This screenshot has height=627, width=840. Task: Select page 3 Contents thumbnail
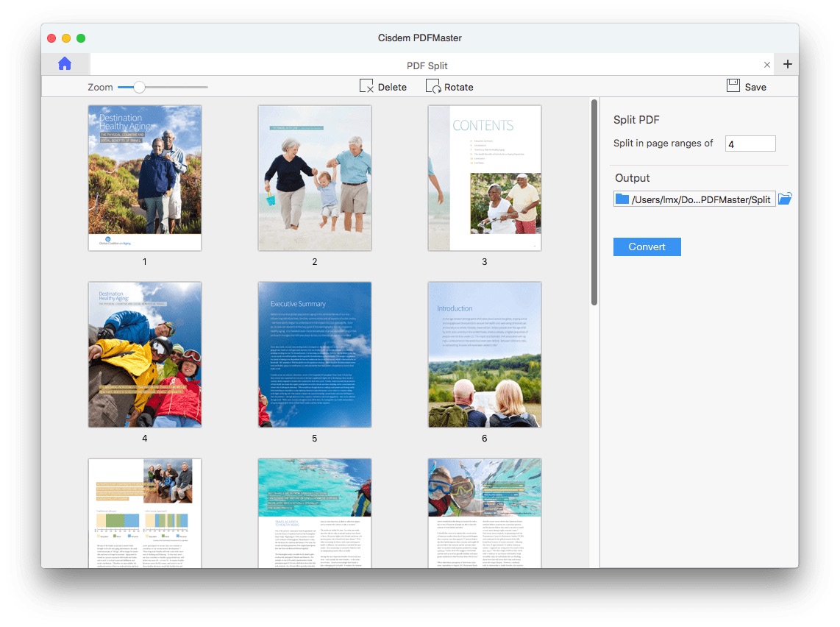point(484,178)
